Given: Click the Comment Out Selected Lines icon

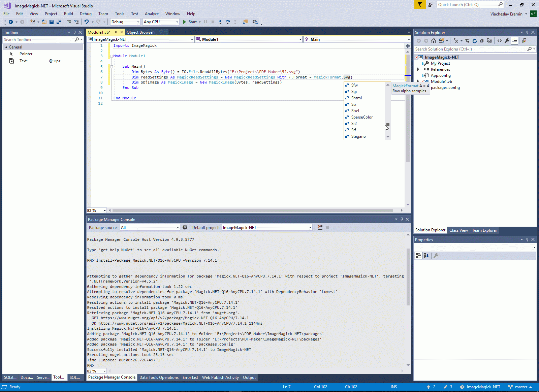Looking at the screenshot, I should coord(69,22).
